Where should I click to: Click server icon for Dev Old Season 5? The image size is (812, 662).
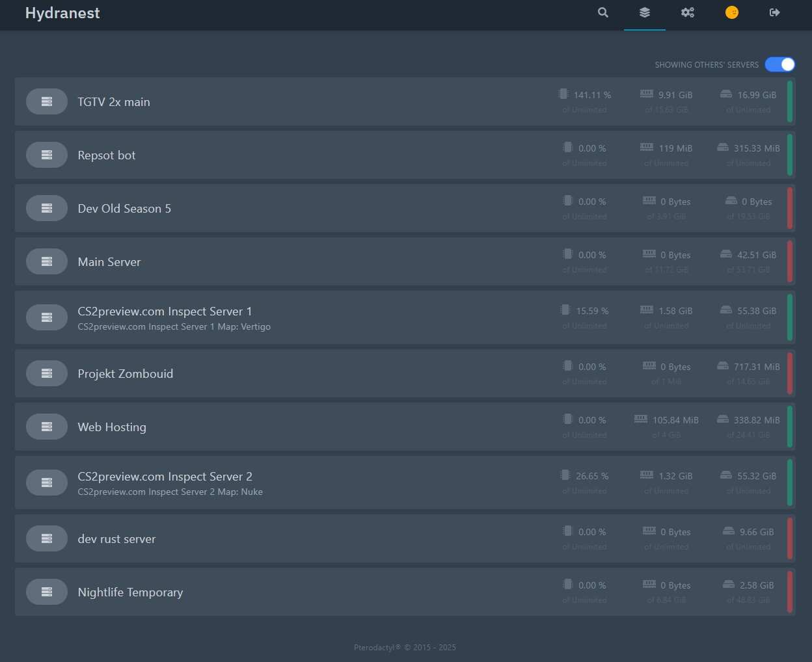click(x=47, y=208)
